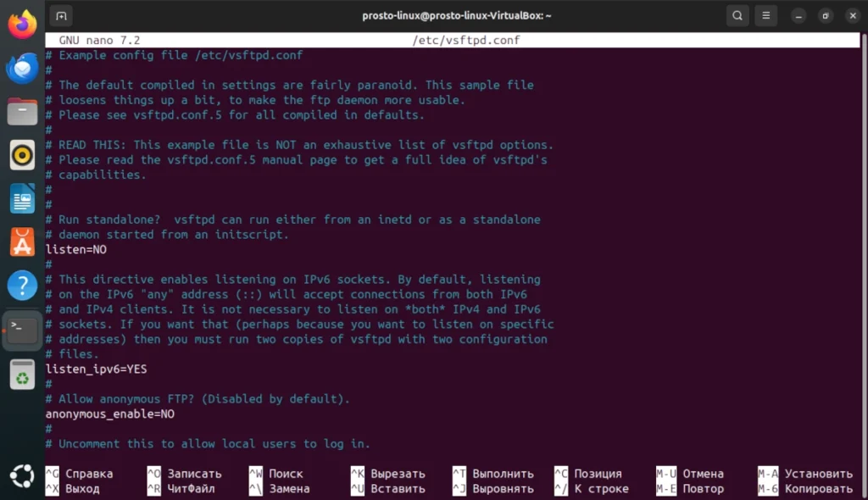Open the Ubuntu App Center icon

tap(22, 242)
